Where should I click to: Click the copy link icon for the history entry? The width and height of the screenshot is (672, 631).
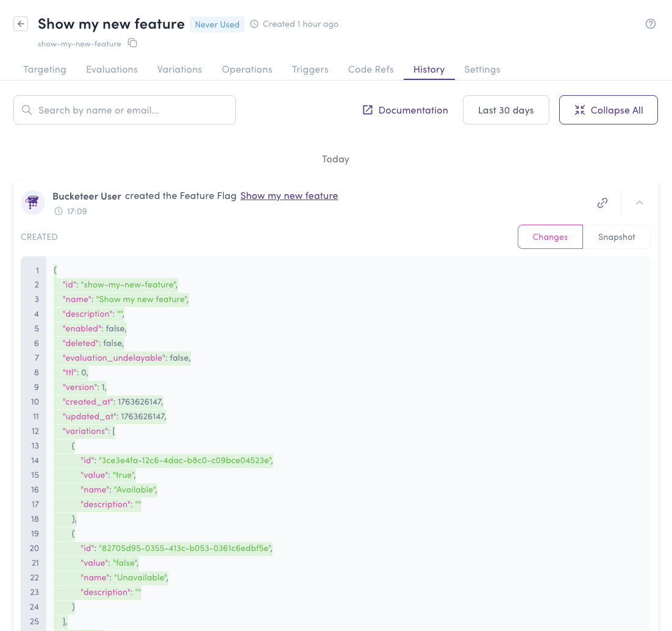click(602, 203)
